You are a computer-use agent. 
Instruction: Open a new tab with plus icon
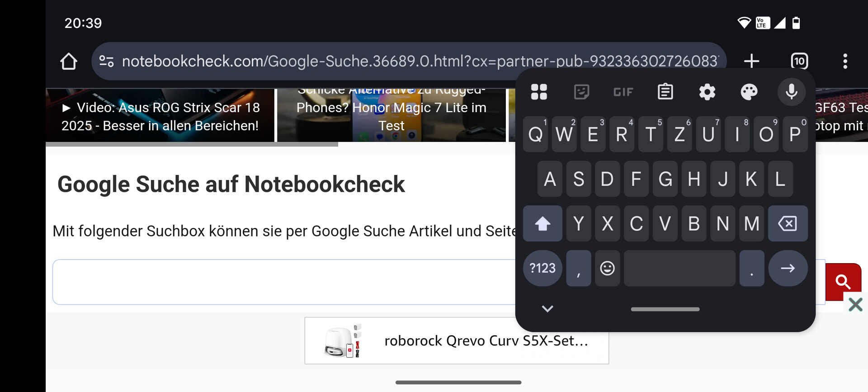[751, 61]
